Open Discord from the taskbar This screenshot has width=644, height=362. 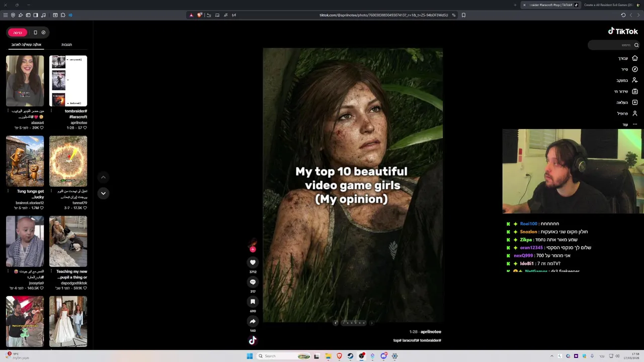click(x=383, y=356)
